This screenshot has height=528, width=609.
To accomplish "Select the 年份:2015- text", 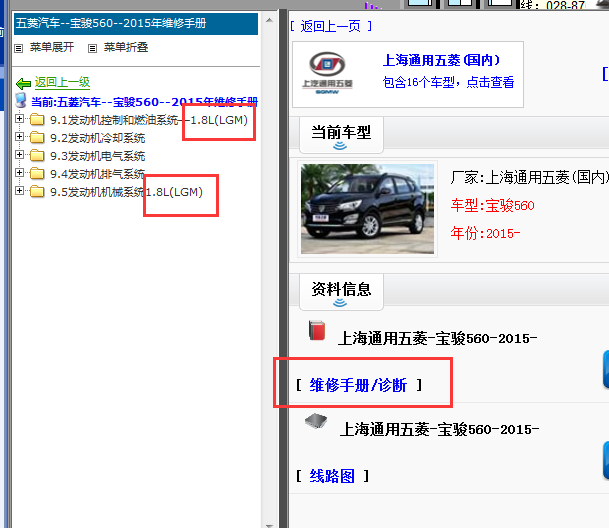I will tap(485, 233).
